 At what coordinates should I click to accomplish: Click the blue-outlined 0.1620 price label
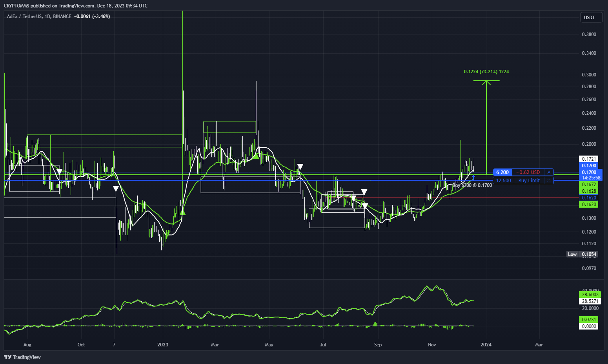point(589,198)
